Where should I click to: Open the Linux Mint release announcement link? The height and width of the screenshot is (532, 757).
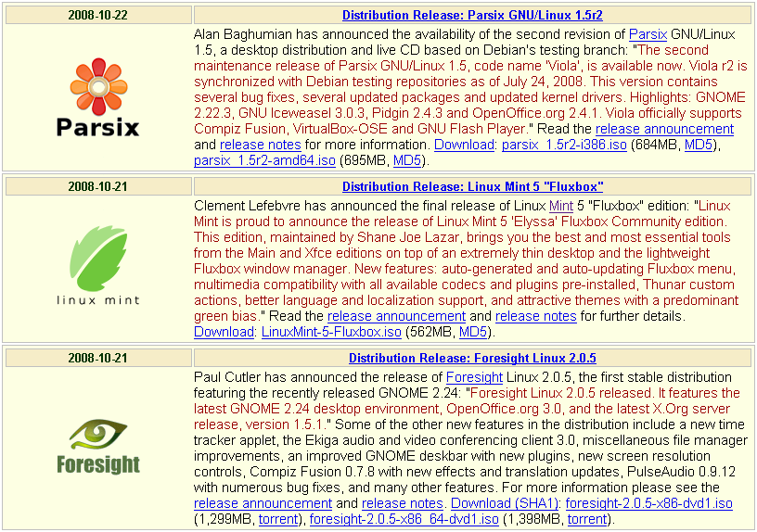[x=396, y=316]
